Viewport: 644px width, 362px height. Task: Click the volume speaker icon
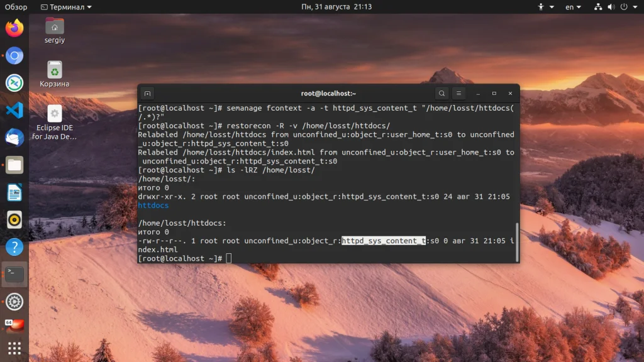(611, 7)
